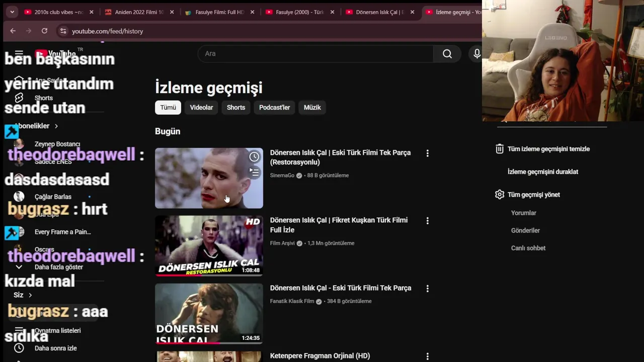
Task: Open Ketenpere Fragman video thumbnail
Action: coord(209,356)
